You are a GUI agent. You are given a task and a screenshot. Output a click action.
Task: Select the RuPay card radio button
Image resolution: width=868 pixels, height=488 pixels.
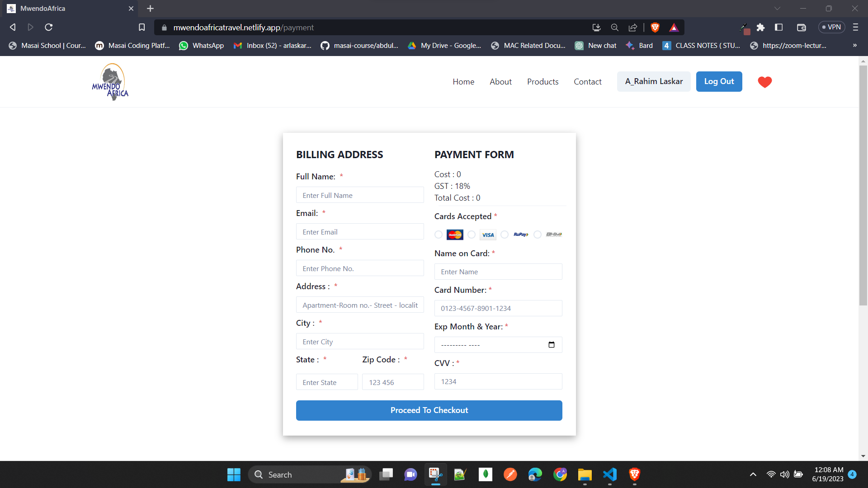point(505,235)
